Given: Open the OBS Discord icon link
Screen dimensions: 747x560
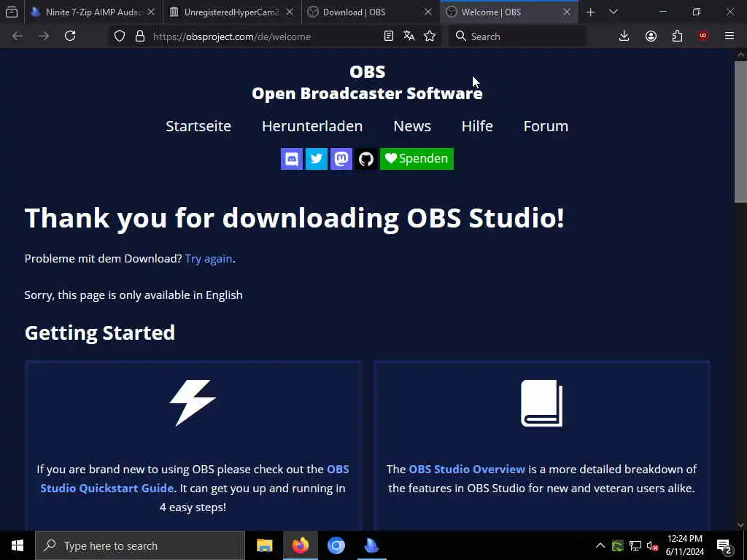Looking at the screenshot, I should point(292,158).
